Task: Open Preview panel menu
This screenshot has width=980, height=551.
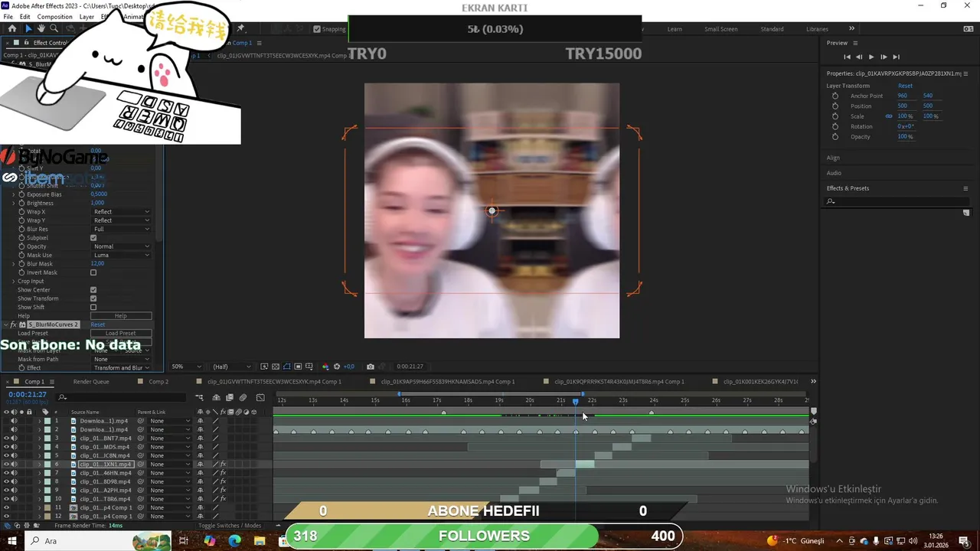Action: tap(855, 43)
